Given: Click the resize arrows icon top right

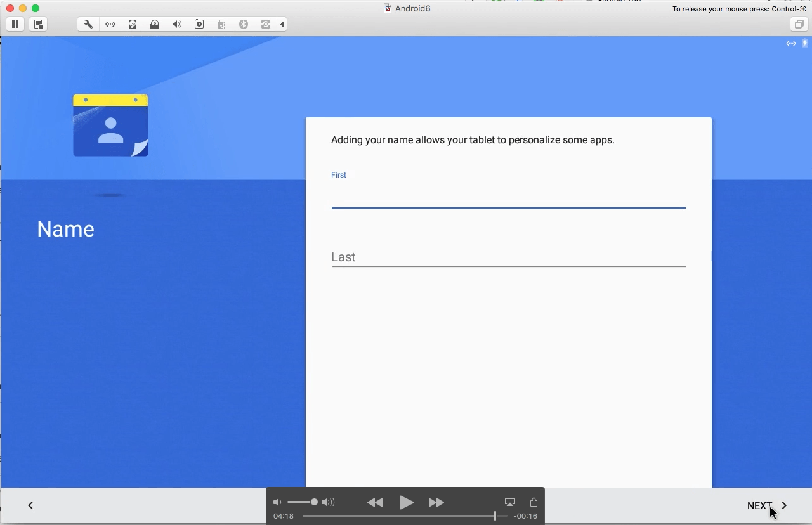Looking at the screenshot, I should point(791,44).
